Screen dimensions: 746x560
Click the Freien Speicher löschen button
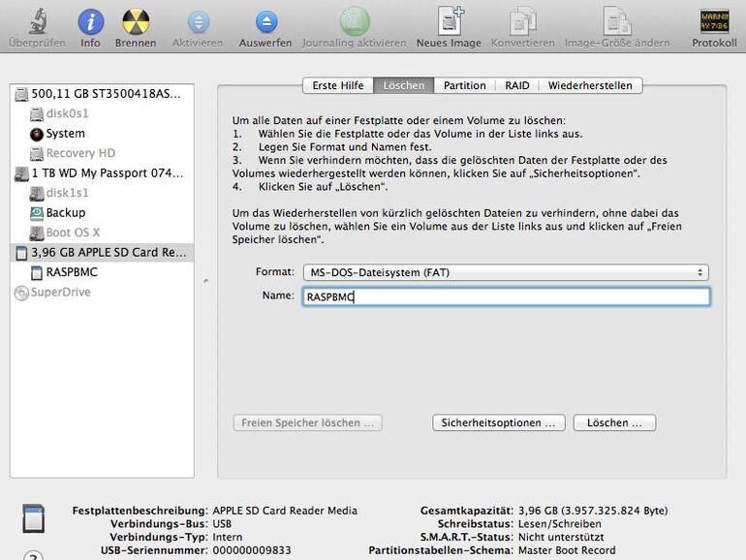(x=307, y=423)
